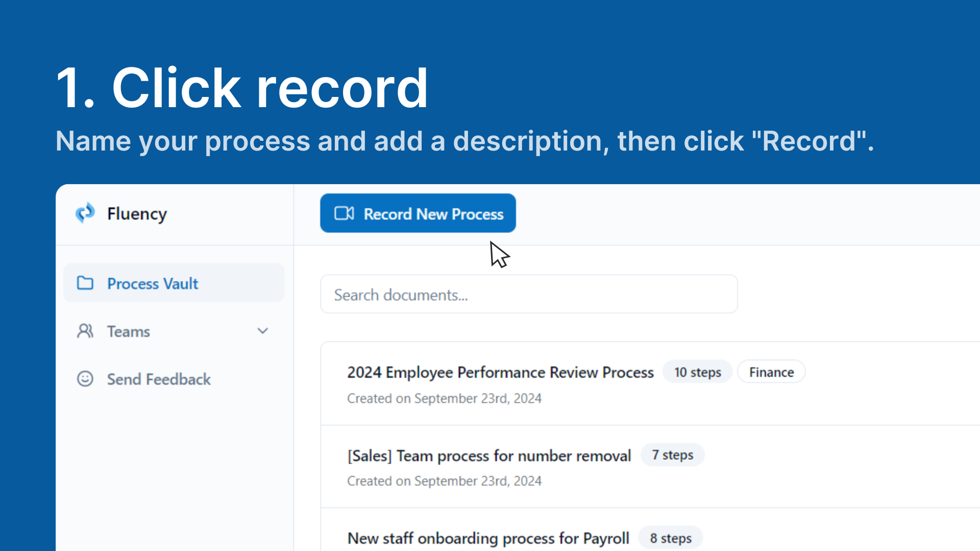Expand the Teams chevron arrow
Viewport: 980px width, 551px height.
click(x=263, y=331)
